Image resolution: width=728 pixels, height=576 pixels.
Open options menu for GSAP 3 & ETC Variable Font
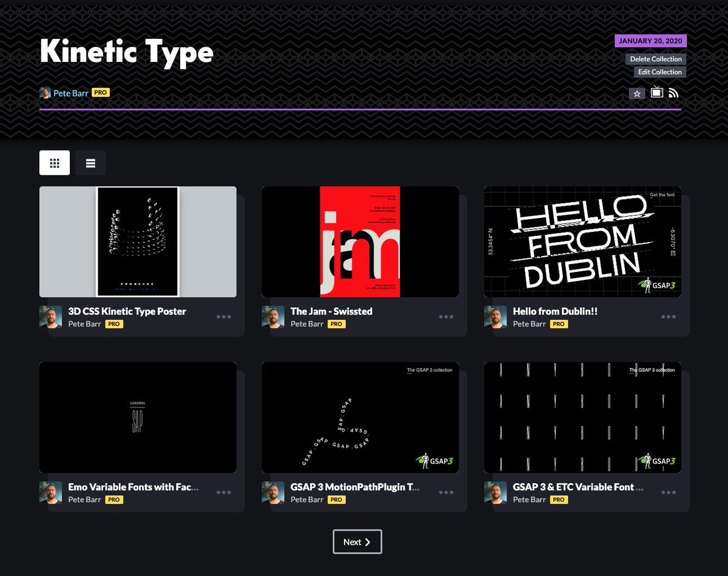[669, 493]
